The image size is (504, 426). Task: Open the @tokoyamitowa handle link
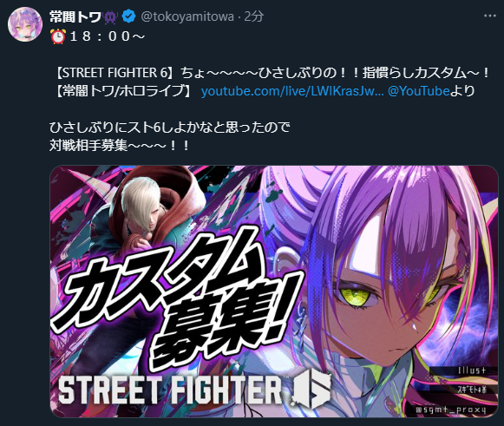click(x=187, y=16)
